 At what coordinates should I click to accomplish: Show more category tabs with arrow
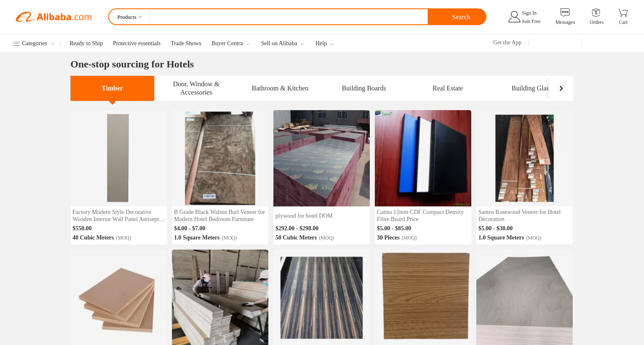(561, 88)
